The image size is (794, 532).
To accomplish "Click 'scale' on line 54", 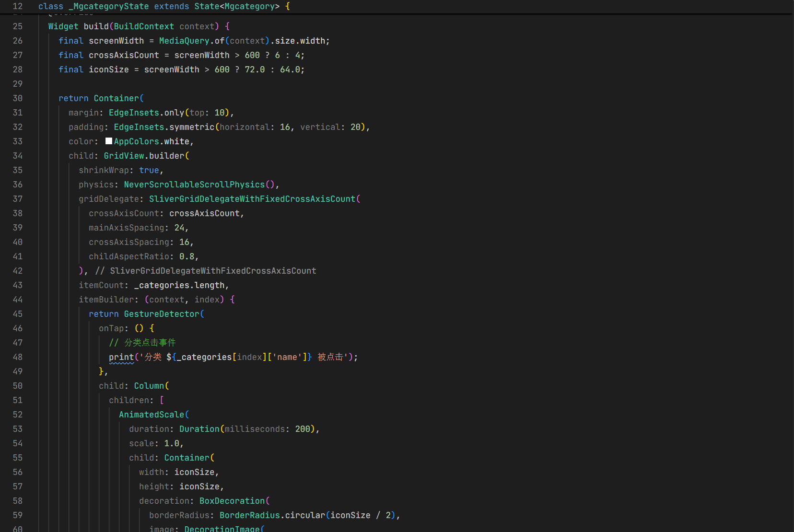I will [x=141, y=443].
